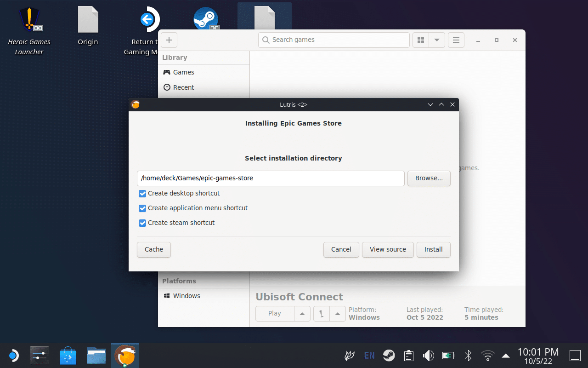
Task: Uncheck Create steam shortcut
Action: (x=142, y=223)
